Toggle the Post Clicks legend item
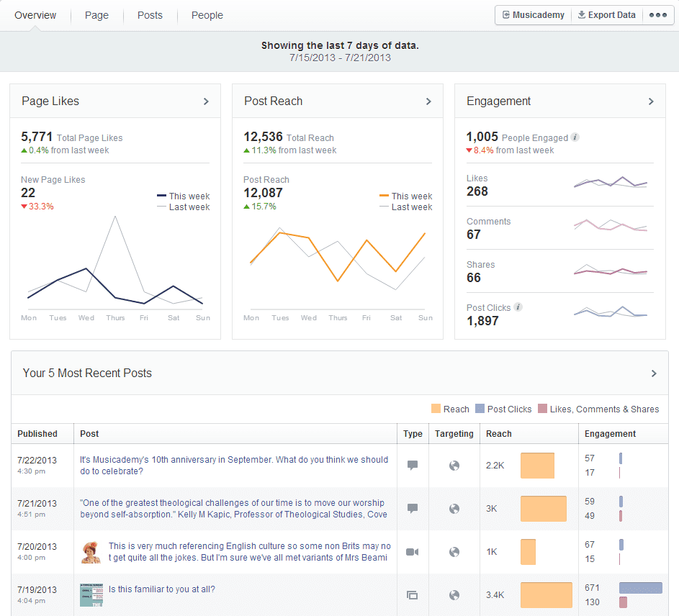This screenshot has width=679, height=616. click(497, 409)
